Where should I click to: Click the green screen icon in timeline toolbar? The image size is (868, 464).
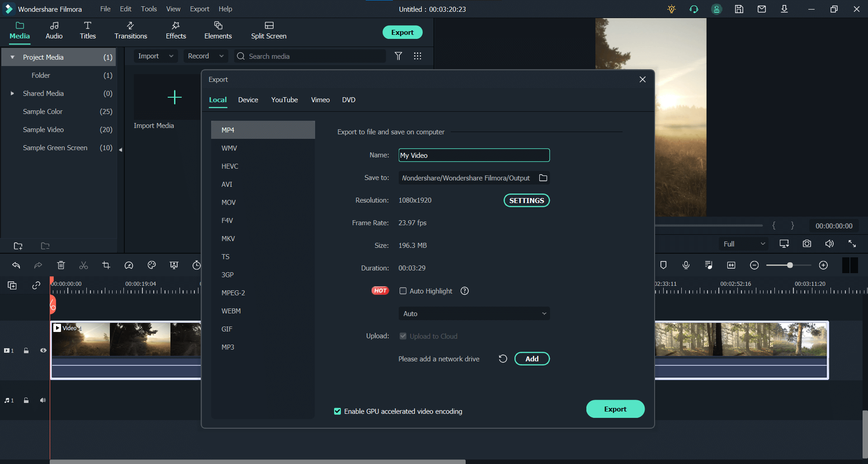174,265
